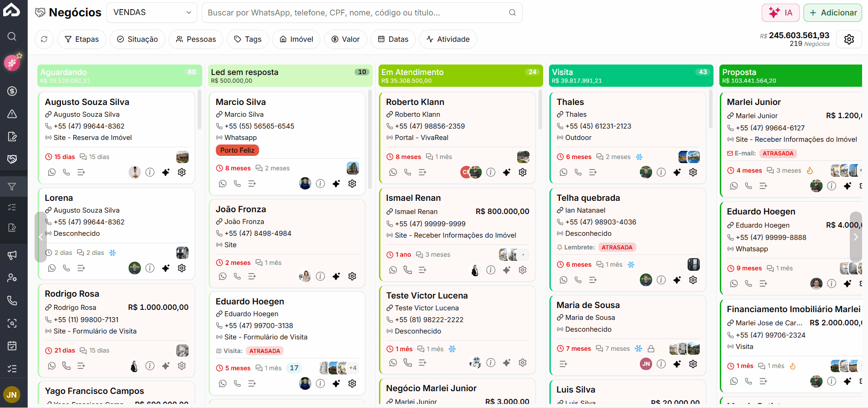This screenshot has width=868, height=408.
Task: Open the search icon in the left sidebar
Action: (12, 36)
